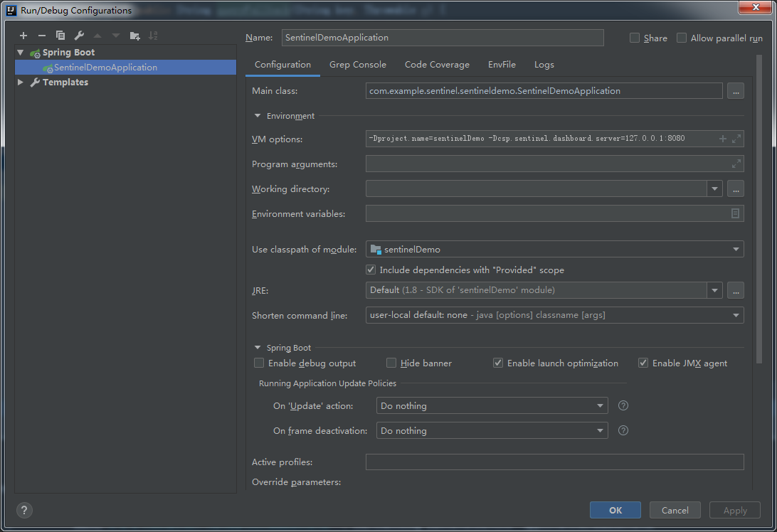Screen dimensions: 777x532
Task: Expand VM options field editor
Action: [x=736, y=139]
